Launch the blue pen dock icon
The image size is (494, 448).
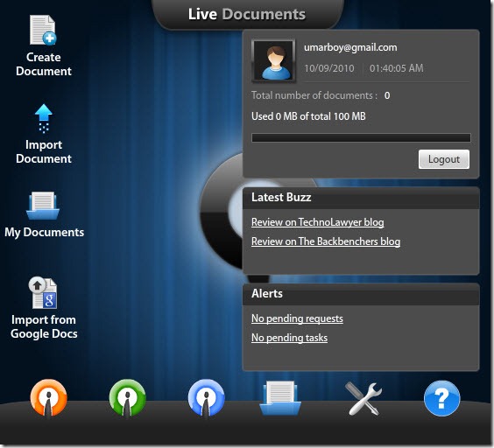point(206,398)
